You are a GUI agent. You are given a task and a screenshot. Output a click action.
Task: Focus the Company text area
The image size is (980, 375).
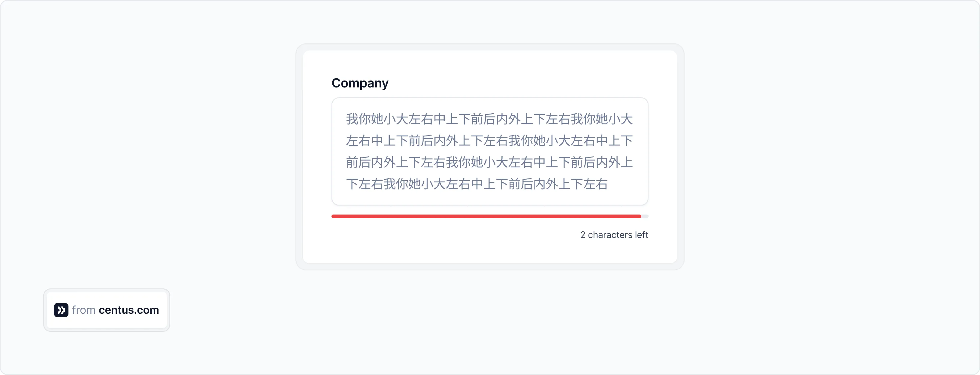(x=490, y=151)
